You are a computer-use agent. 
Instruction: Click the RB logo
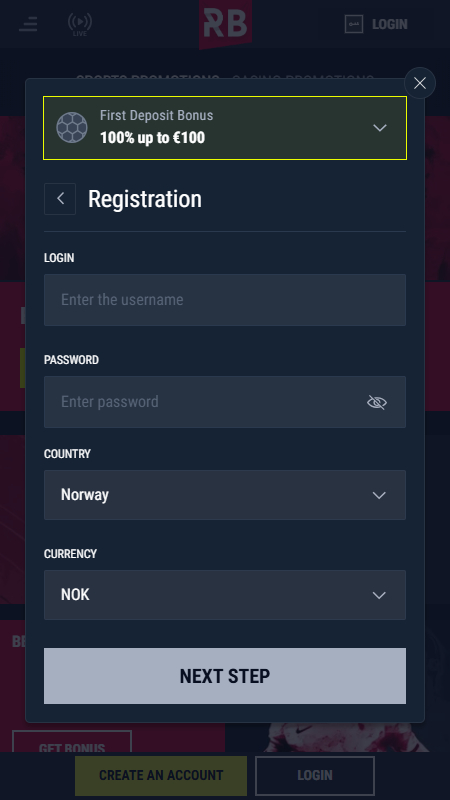pos(225,24)
